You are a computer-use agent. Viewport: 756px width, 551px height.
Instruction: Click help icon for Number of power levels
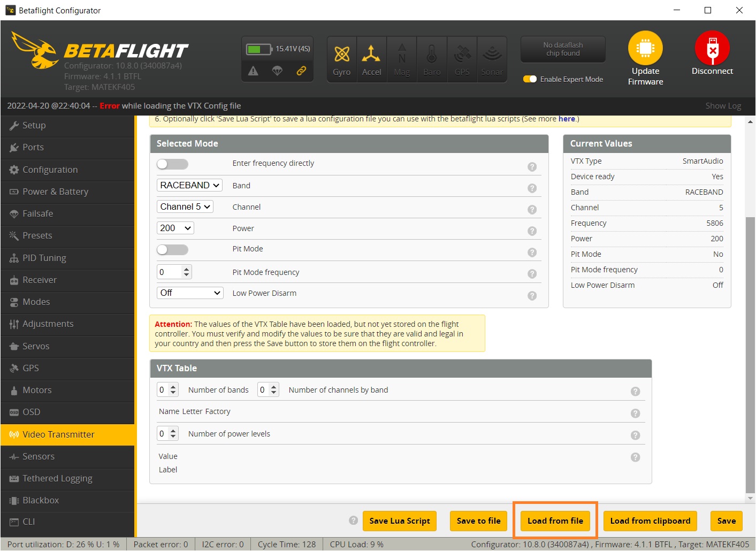635,435
